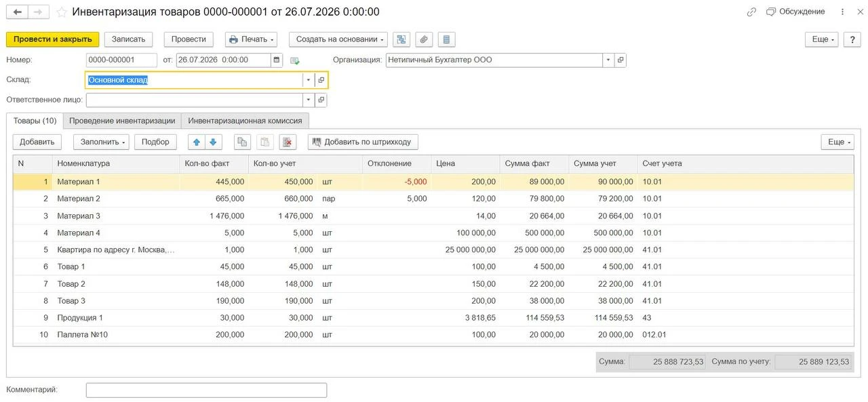Open document structure of subordination icon
This screenshot has width=868, height=402.
click(401, 39)
